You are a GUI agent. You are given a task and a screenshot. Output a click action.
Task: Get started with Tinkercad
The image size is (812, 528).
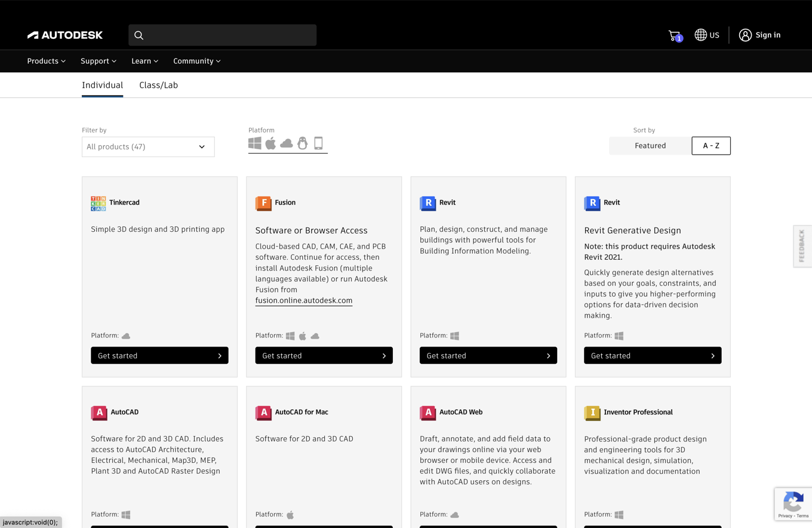(x=159, y=355)
